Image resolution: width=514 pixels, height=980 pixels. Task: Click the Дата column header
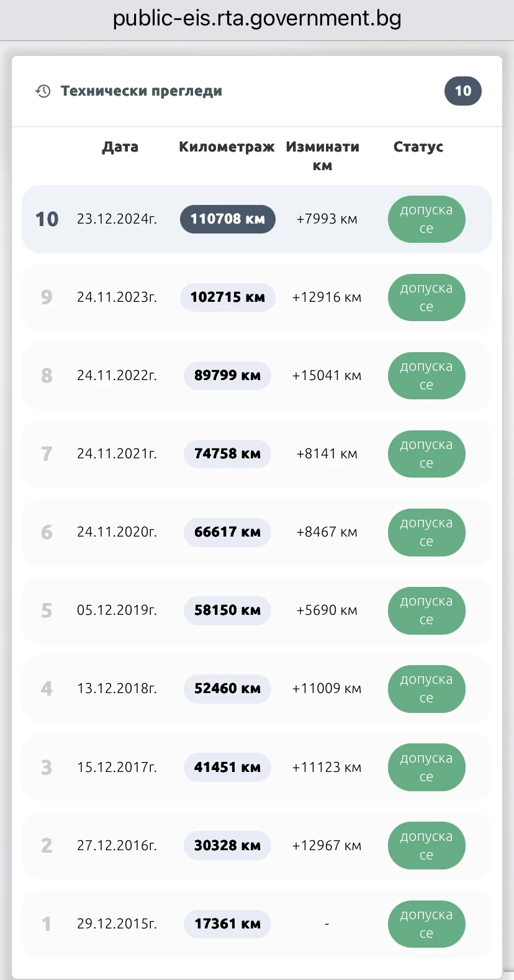pos(120,147)
